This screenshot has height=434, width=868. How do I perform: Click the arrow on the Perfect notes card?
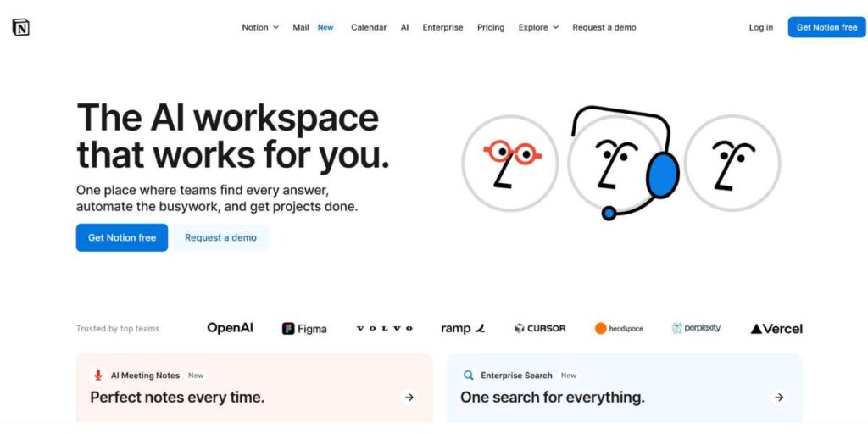pos(409,397)
